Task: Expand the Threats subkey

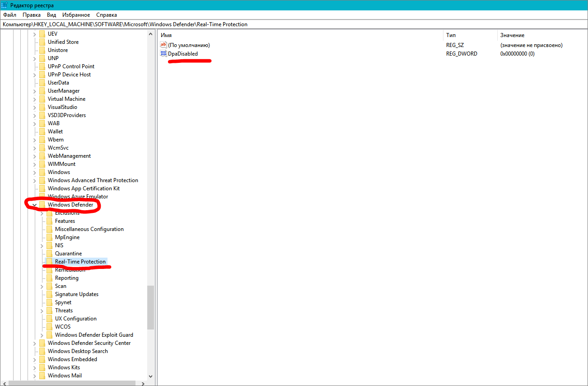Action: (x=42, y=311)
